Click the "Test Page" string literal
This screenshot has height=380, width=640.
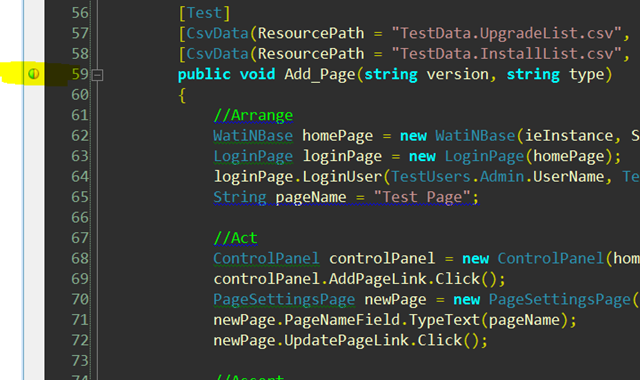click(x=422, y=197)
